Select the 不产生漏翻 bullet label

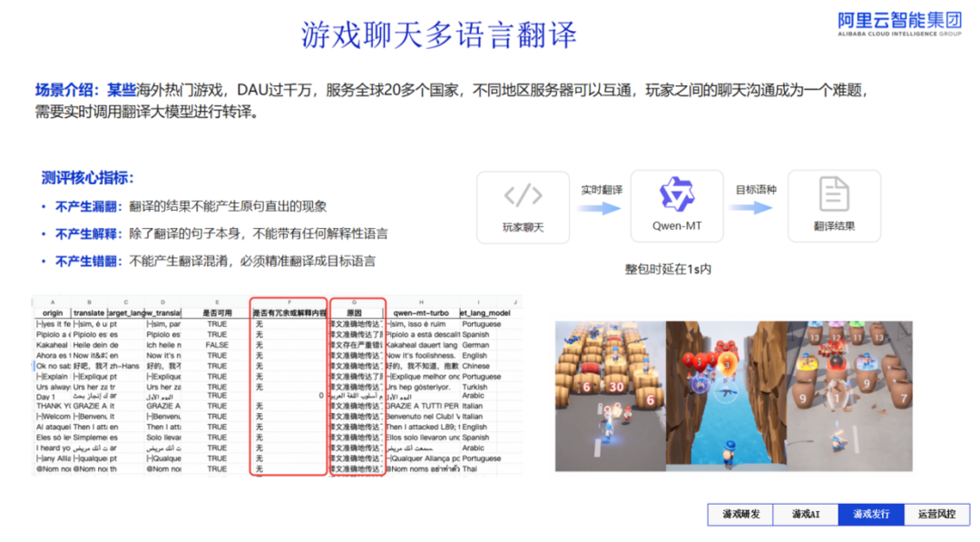pos(89,206)
